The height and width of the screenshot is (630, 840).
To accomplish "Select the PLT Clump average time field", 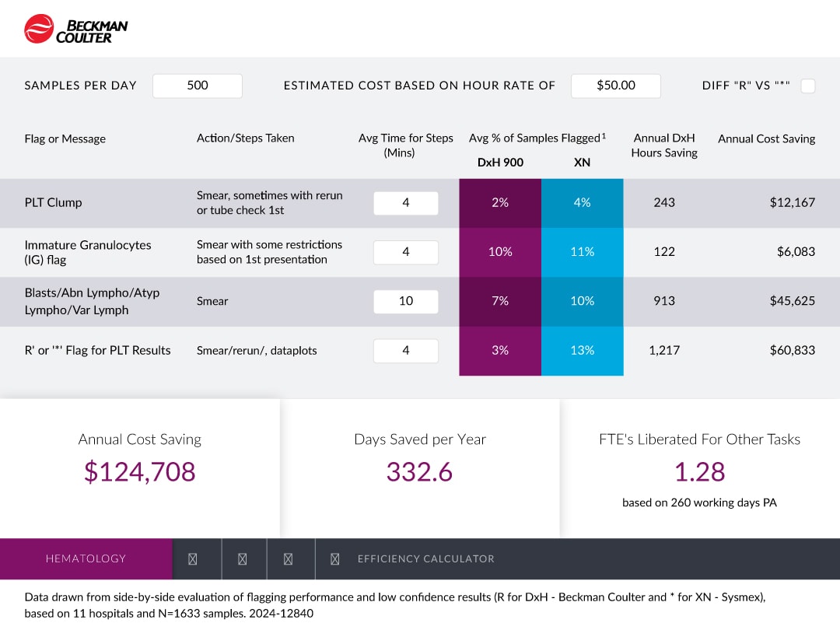I will (x=406, y=203).
